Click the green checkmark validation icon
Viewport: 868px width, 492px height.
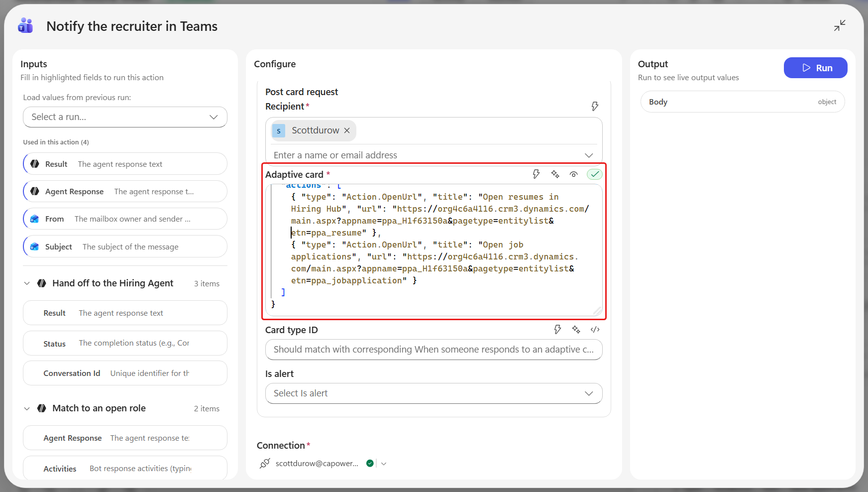(595, 174)
